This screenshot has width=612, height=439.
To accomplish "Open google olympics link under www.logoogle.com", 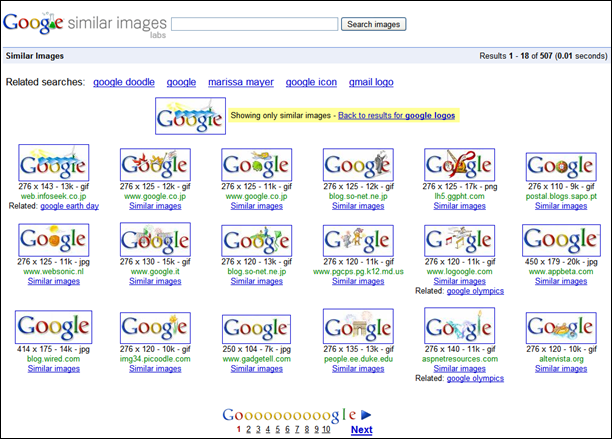I will (475, 291).
